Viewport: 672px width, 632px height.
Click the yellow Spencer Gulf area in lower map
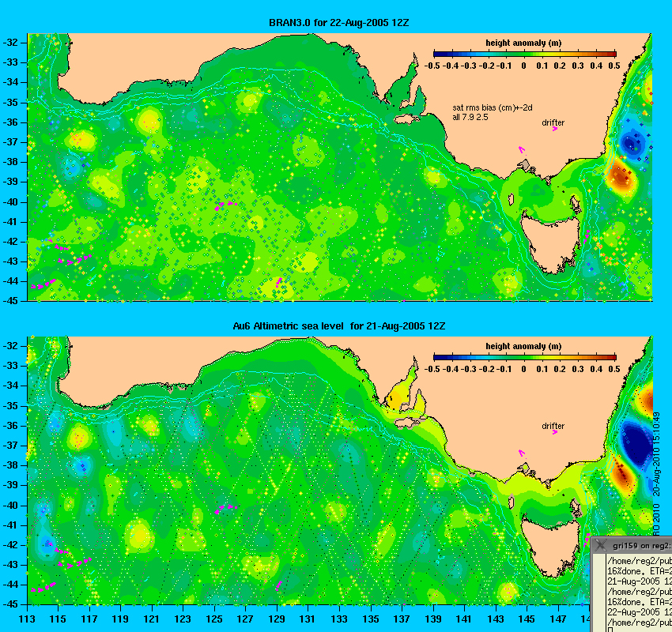(396, 399)
